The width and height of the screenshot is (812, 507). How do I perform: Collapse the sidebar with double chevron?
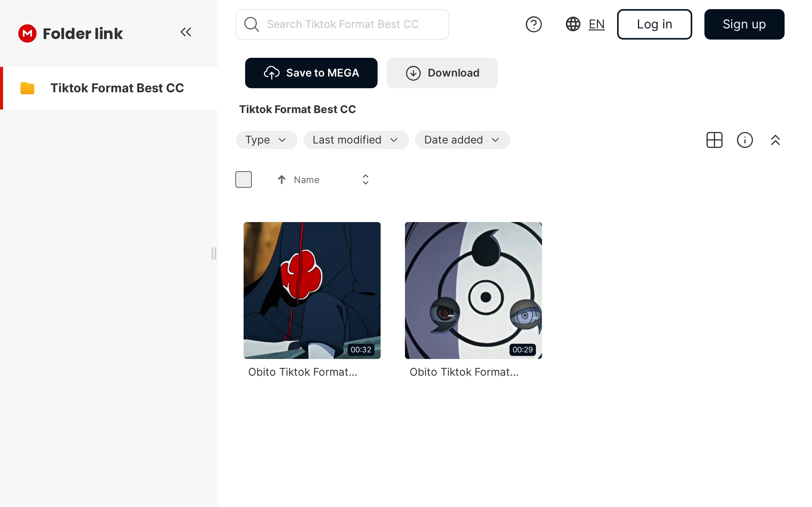pyautogui.click(x=186, y=32)
